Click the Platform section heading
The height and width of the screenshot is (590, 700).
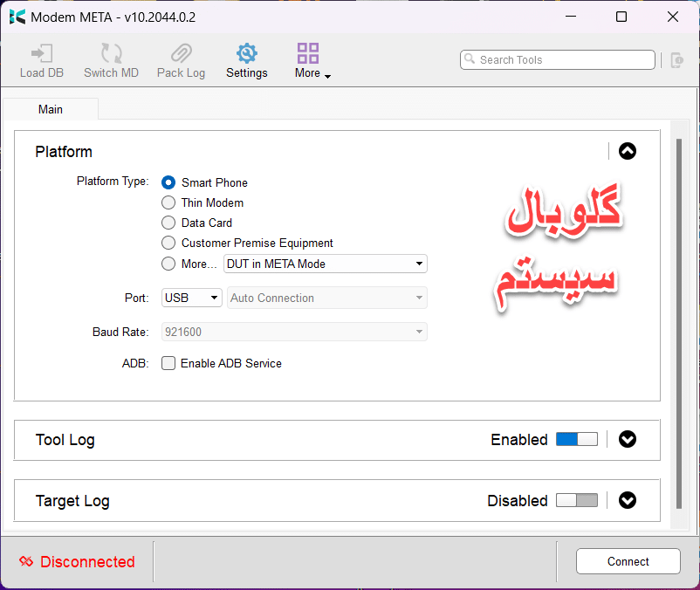pyautogui.click(x=64, y=152)
